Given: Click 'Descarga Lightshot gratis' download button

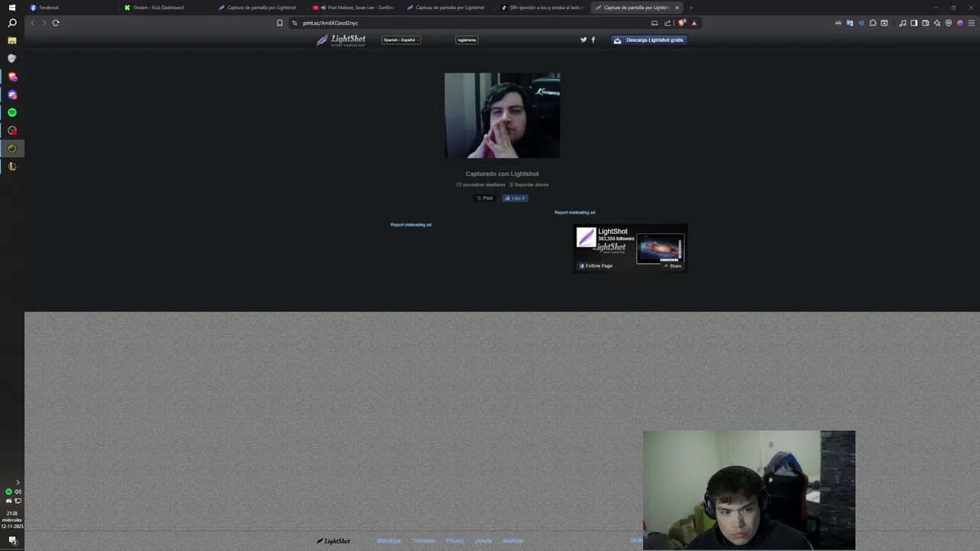Looking at the screenshot, I should click(649, 40).
